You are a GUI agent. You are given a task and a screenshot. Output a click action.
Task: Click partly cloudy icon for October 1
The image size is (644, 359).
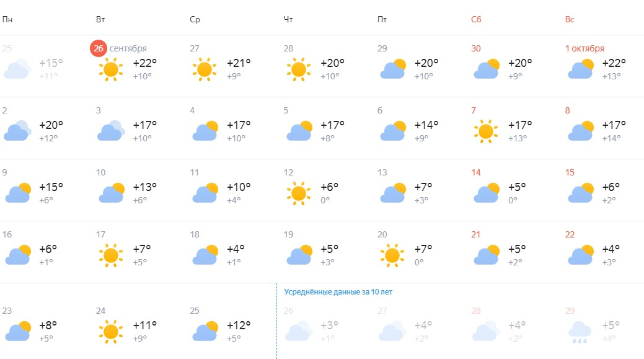(581, 69)
